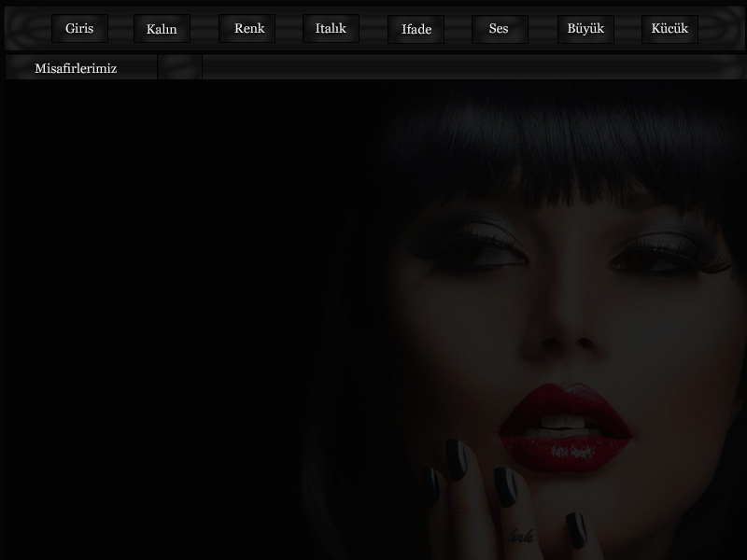Click the black-painted fingernail near the lips
747x560 pixels.
[x=456, y=458]
